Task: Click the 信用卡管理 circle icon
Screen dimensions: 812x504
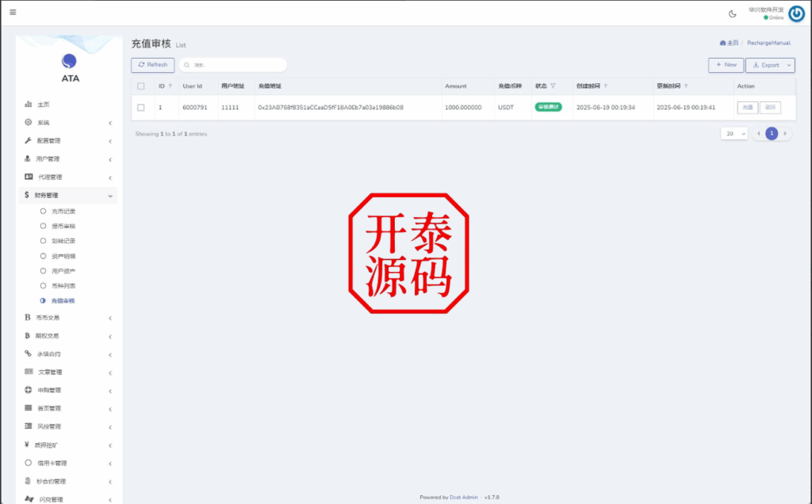Action: (x=28, y=463)
